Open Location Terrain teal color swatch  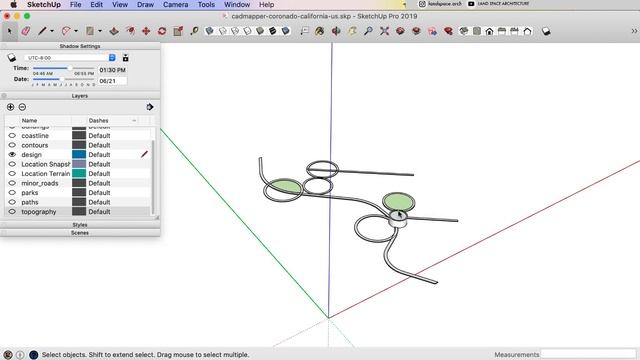[x=79, y=173]
